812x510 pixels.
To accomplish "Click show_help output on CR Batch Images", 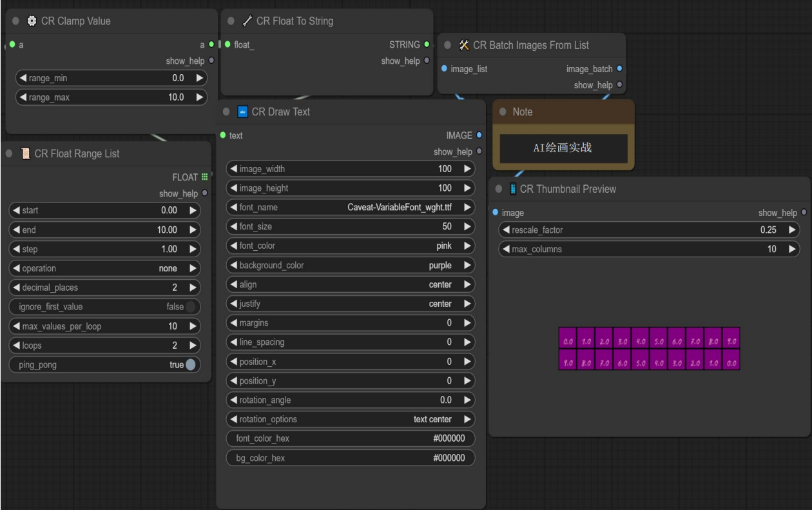I will click(619, 85).
